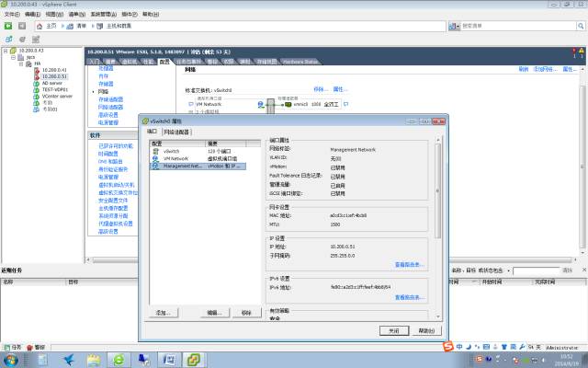Switch to the Hardware Status tab
588x368 pixels.
(x=300, y=62)
